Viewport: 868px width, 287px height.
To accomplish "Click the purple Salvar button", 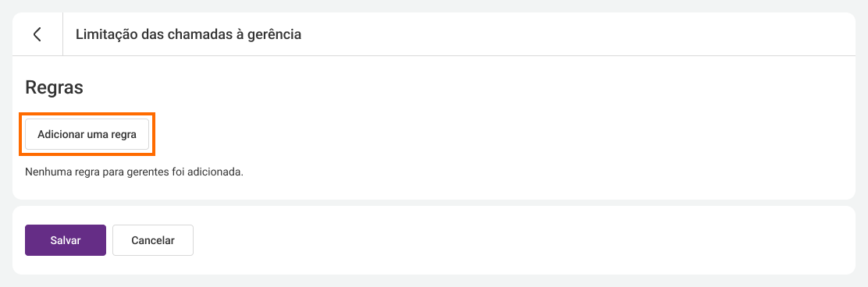I will pyautogui.click(x=66, y=240).
